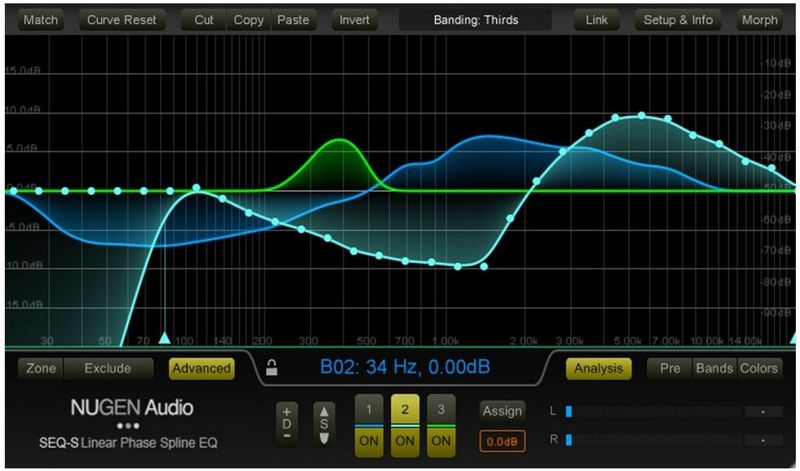Click the padlock lock icon
Image resolution: width=800 pixels, height=471 pixels.
272,367
